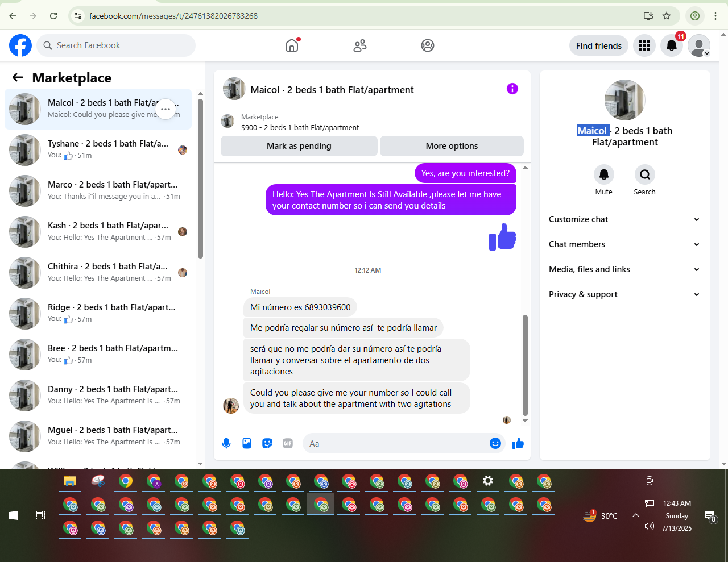
Task: Click the 'Yes, are you interested?' message bubble
Action: (x=465, y=173)
